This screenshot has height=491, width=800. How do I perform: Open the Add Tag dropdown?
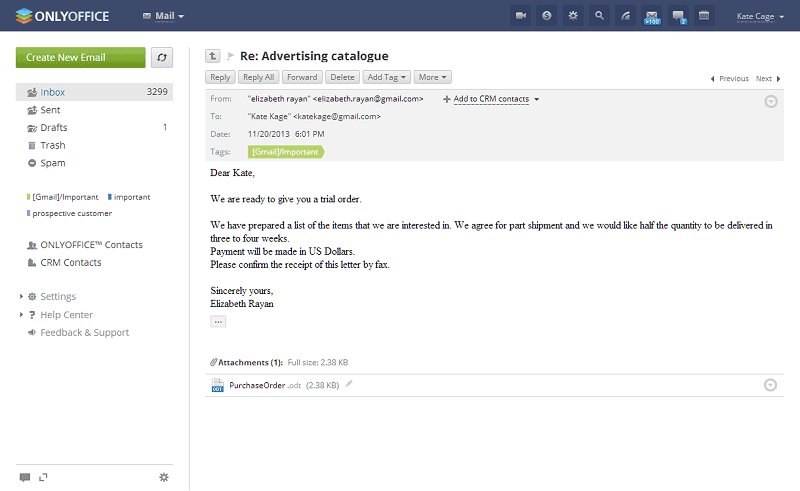click(387, 77)
